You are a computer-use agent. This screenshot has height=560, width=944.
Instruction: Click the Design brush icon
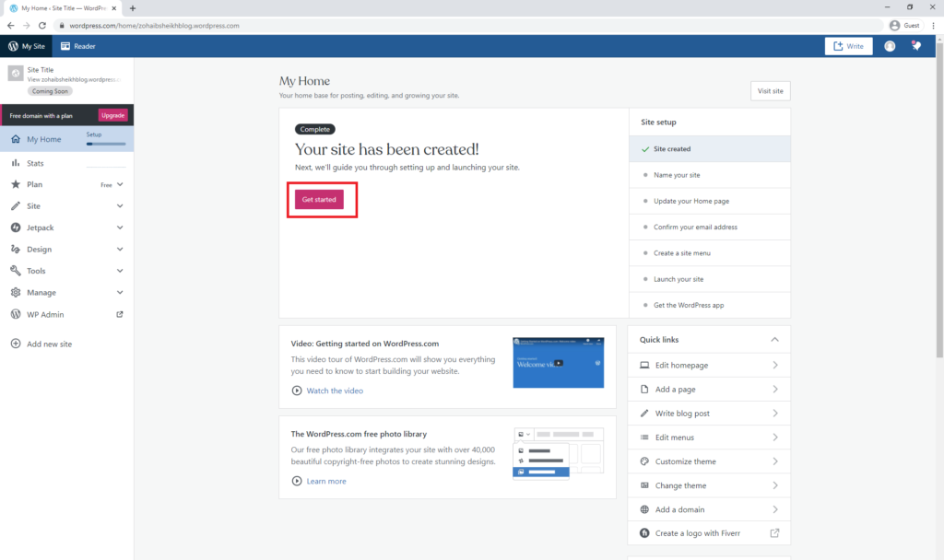pos(16,249)
